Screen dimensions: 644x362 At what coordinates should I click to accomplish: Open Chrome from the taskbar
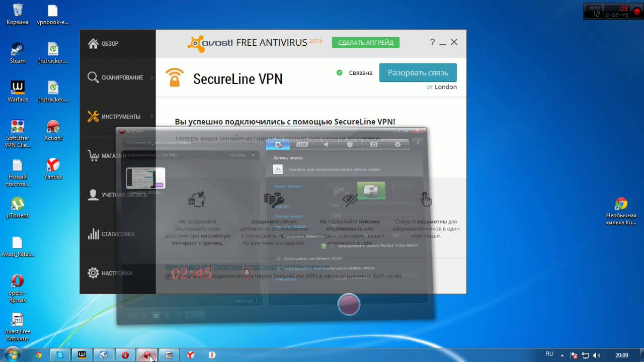click(38, 355)
